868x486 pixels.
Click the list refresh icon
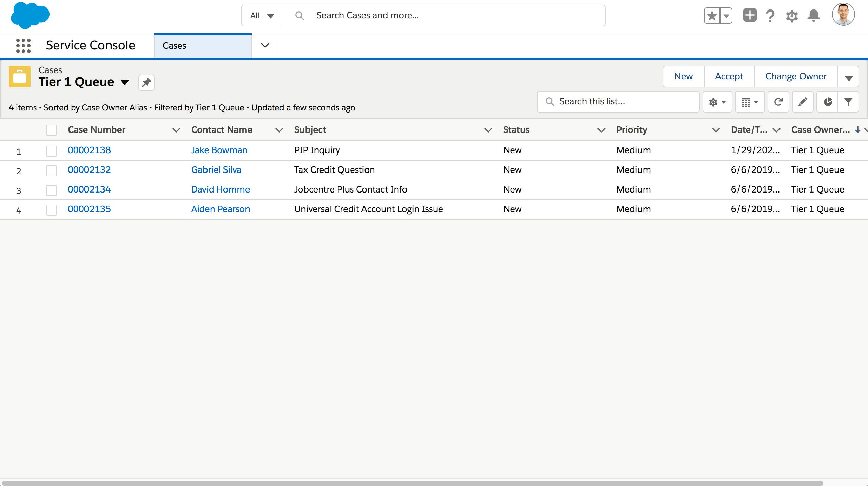778,102
